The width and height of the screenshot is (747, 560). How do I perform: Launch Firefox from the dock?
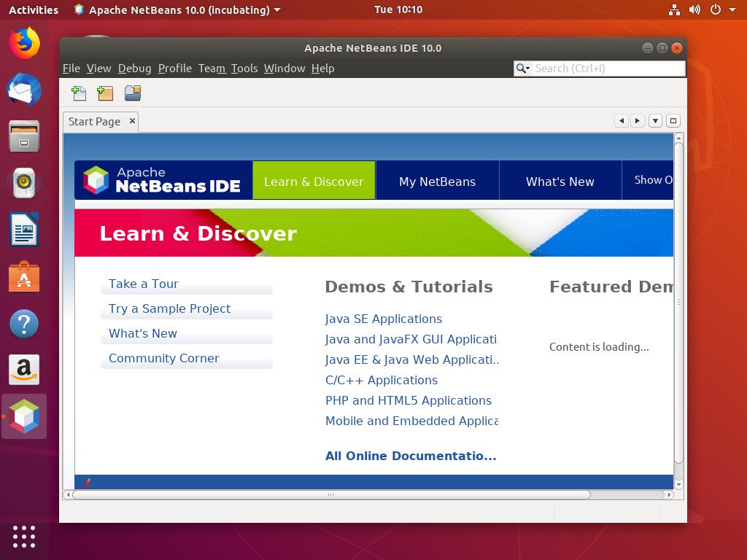[24, 44]
